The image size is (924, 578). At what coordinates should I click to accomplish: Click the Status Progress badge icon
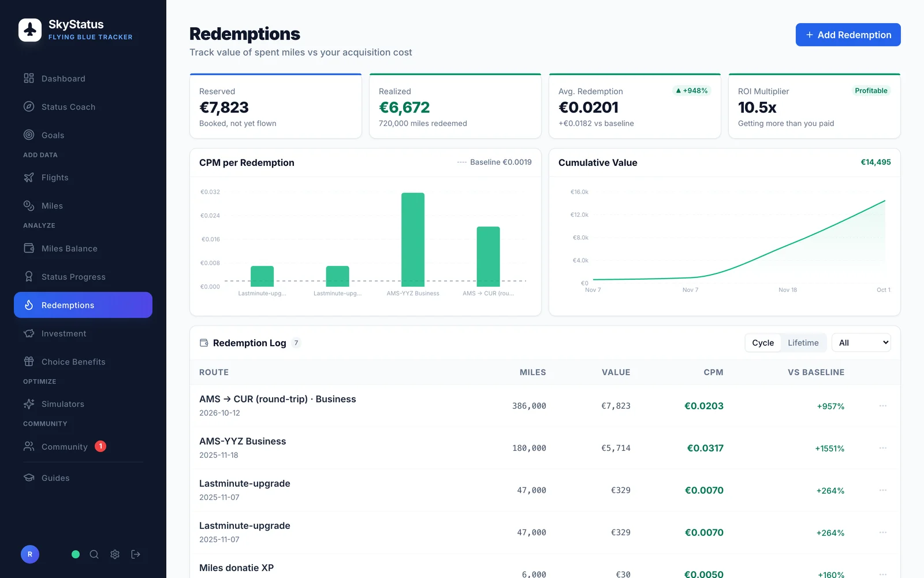click(29, 277)
